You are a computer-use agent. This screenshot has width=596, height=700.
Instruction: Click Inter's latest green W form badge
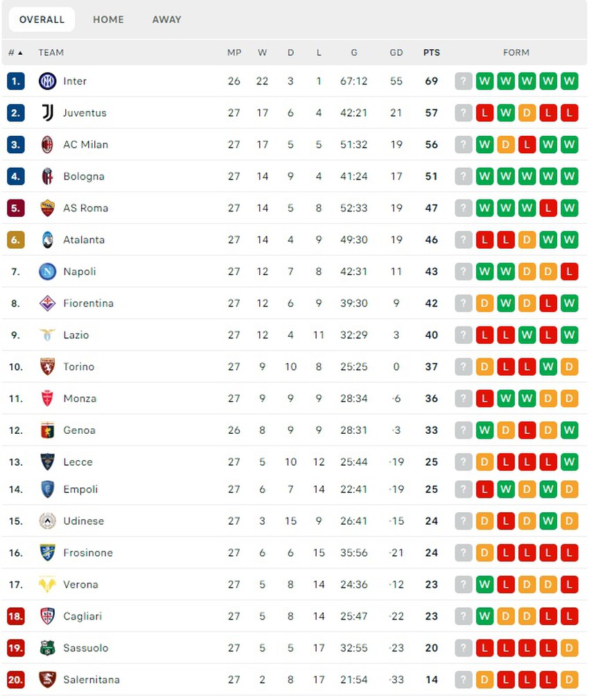tap(569, 81)
